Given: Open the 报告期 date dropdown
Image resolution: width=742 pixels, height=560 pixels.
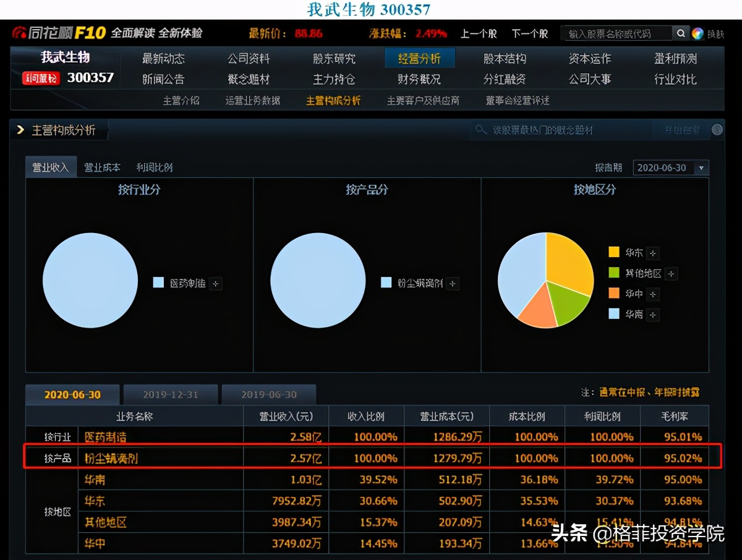Looking at the screenshot, I should (701, 168).
